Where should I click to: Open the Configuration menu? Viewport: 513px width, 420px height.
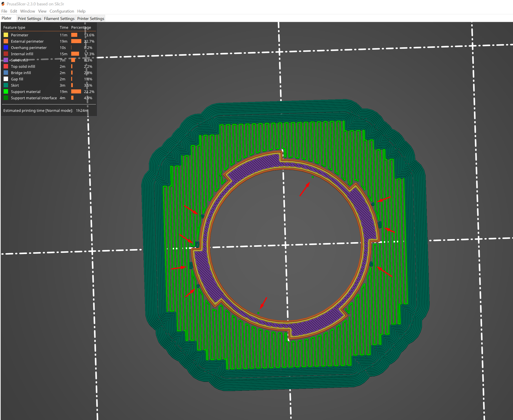(62, 11)
